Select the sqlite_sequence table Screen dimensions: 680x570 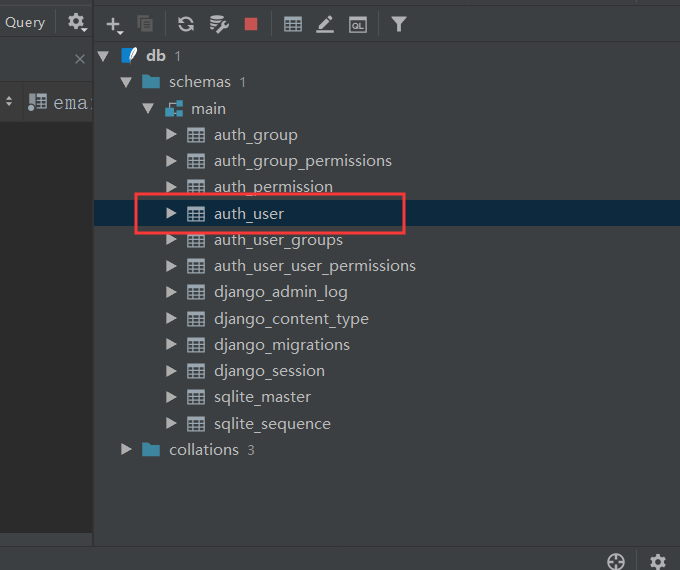point(272,423)
